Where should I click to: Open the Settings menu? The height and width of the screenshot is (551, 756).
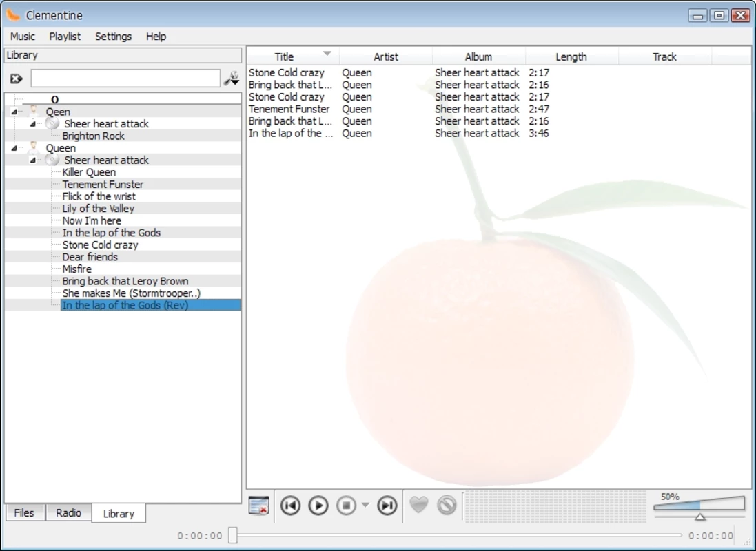(x=113, y=36)
